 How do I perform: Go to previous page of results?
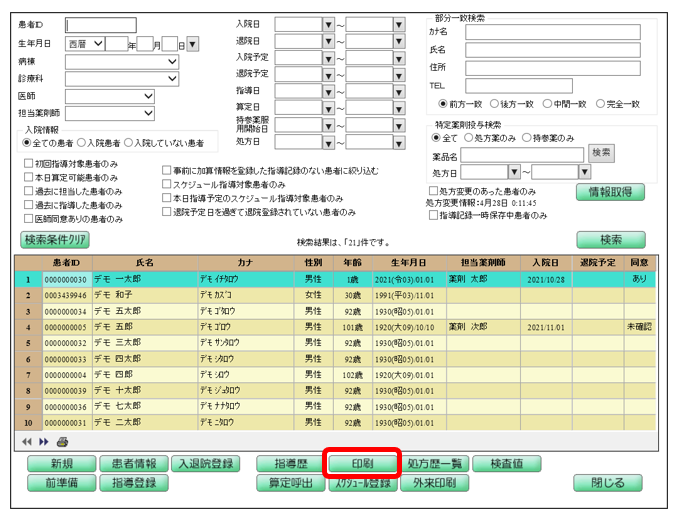pyautogui.click(x=27, y=441)
